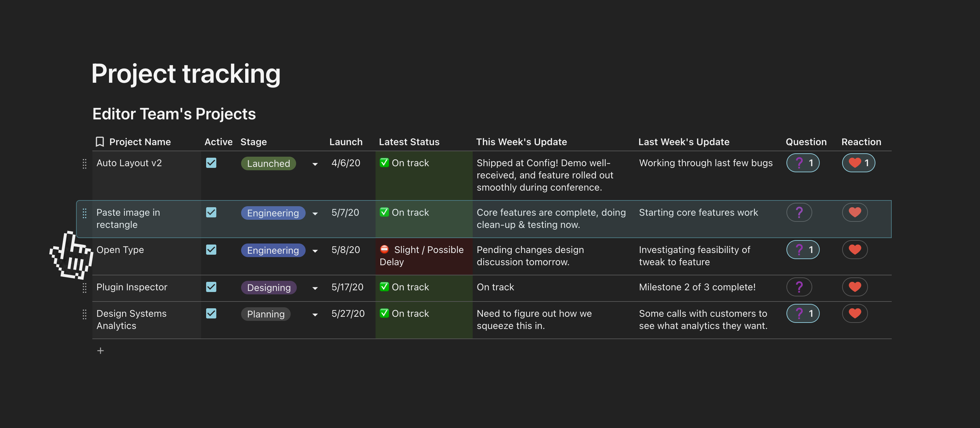Click the Project Name column header
The width and height of the screenshot is (980, 428).
[140, 142]
